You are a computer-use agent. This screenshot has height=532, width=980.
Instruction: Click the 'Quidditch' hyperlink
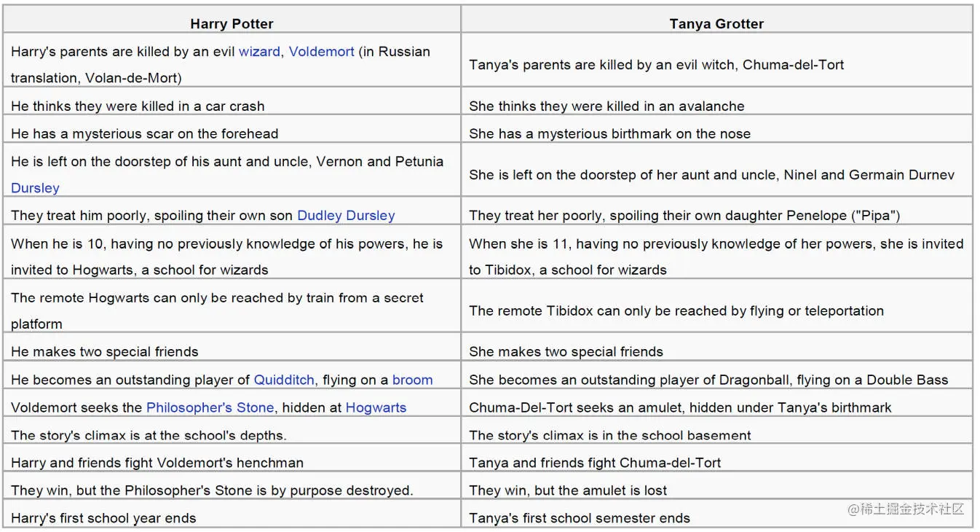(x=284, y=380)
